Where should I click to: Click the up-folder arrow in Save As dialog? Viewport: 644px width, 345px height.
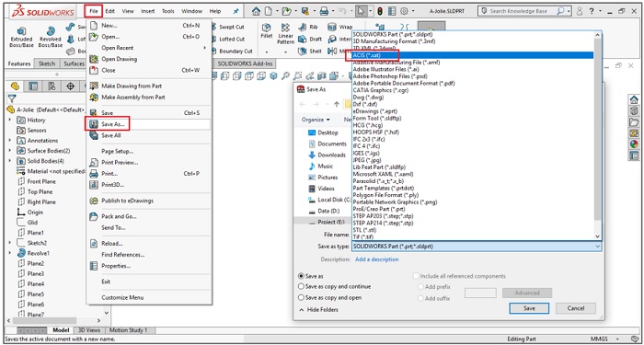tap(337, 104)
